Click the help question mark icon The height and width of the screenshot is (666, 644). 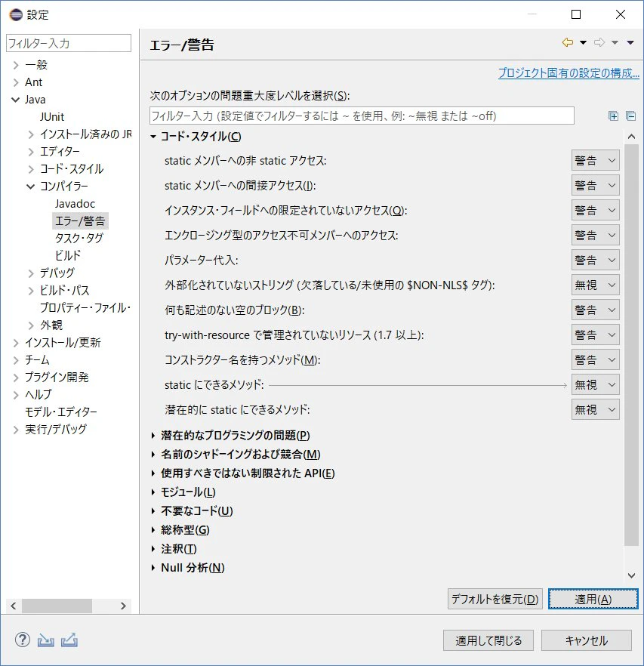pyautogui.click(x=23, y=640)
